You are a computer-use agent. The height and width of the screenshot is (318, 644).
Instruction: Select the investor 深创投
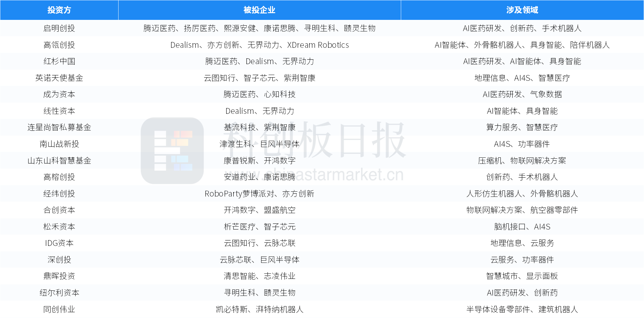click(x=59, y=260)
